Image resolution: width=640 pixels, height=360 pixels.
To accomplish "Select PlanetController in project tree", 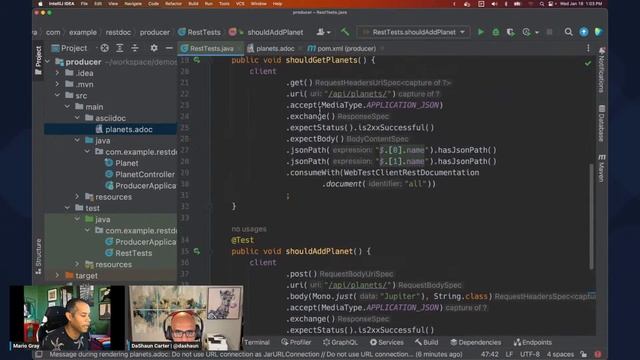I will (140, 174).
